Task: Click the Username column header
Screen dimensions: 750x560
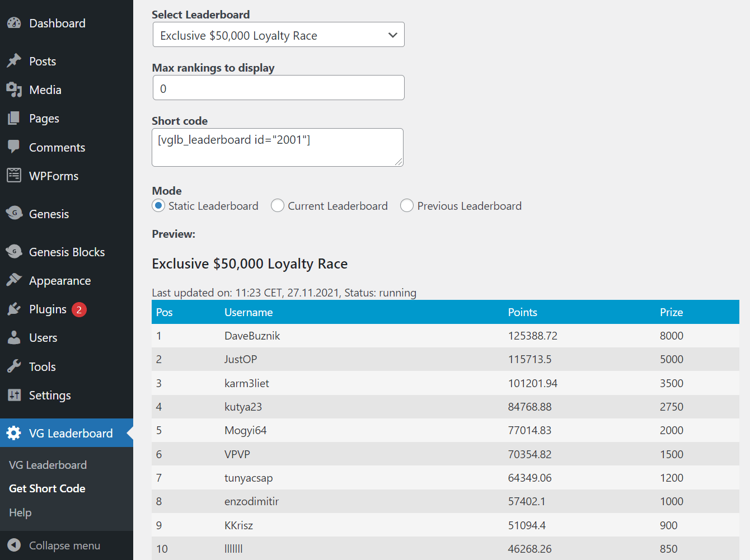Action: tap(249, 312)
